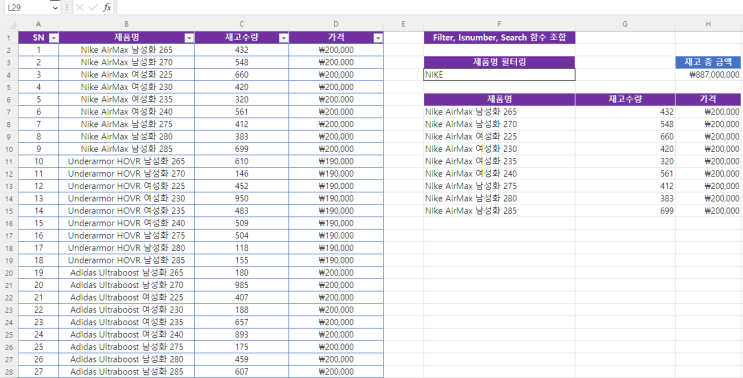Click the Name Box showing L29
Viewport: 743px width, 378px height.
(x=27, y=8)
